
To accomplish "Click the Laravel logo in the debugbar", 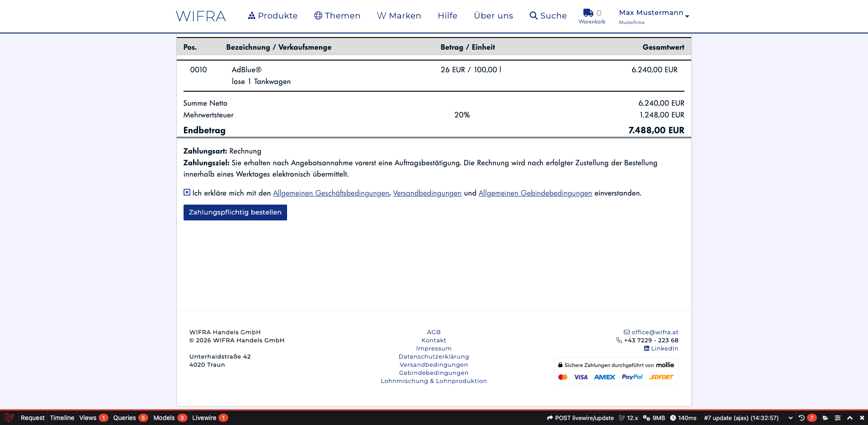I will (9, 418).
